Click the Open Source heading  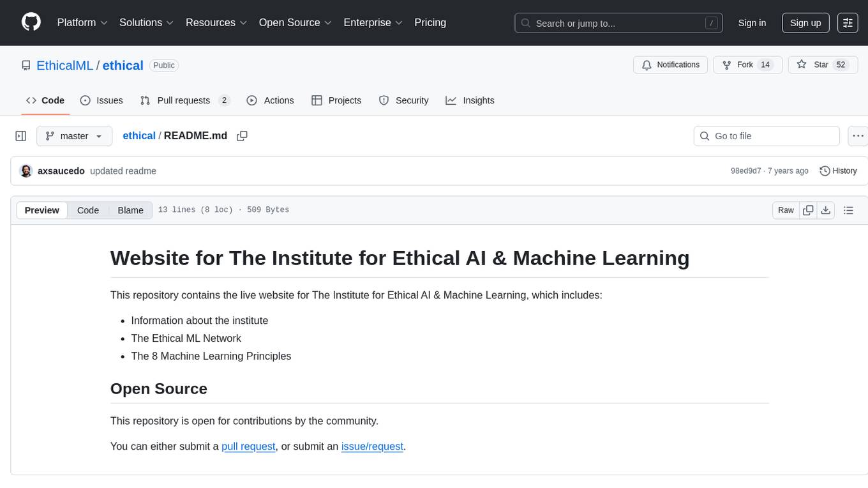(x=159, y=388)
